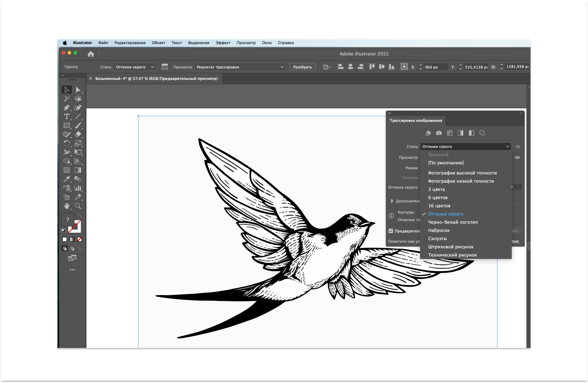Toggle the Предварительный просмотр checkbox
This screenshot has height=383, width=588.
[391, 231]
